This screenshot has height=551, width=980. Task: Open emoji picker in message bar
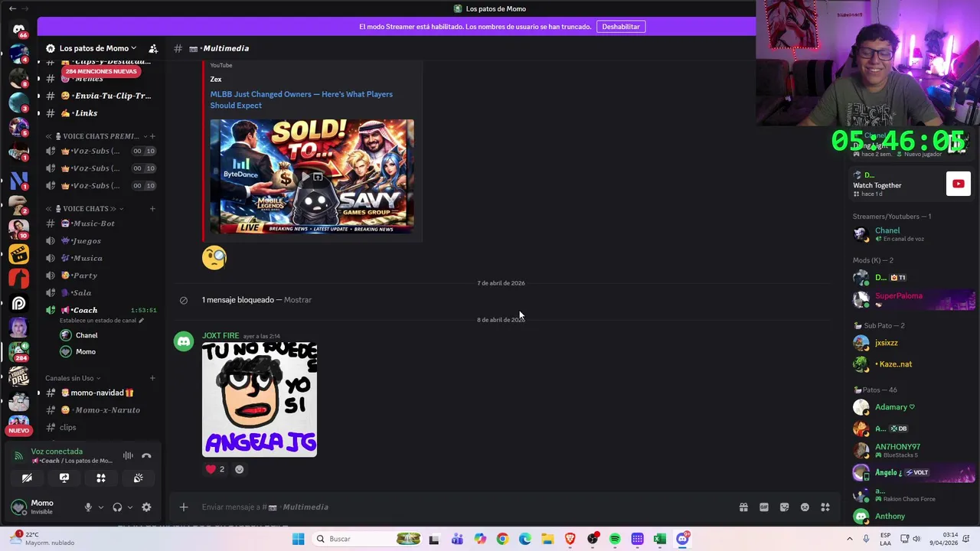tap(805, 507)
